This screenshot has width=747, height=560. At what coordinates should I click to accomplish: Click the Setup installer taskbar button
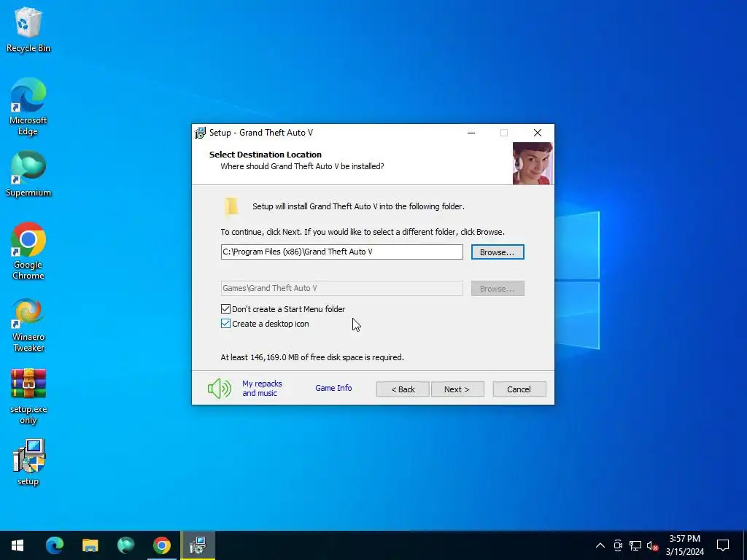(x=197, y=545)
